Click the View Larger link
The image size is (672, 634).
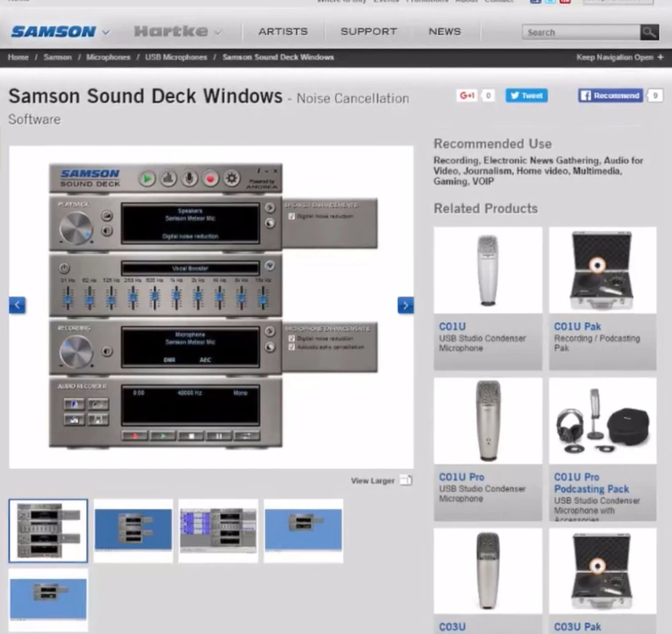coord(372,481)
